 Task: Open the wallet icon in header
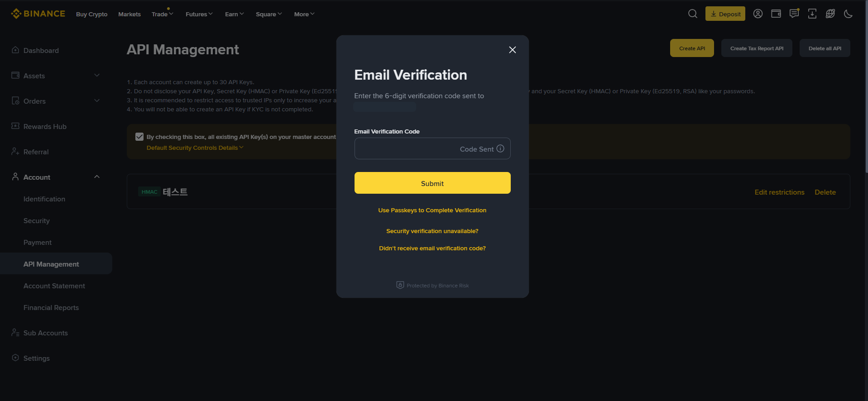coord(776,14)
